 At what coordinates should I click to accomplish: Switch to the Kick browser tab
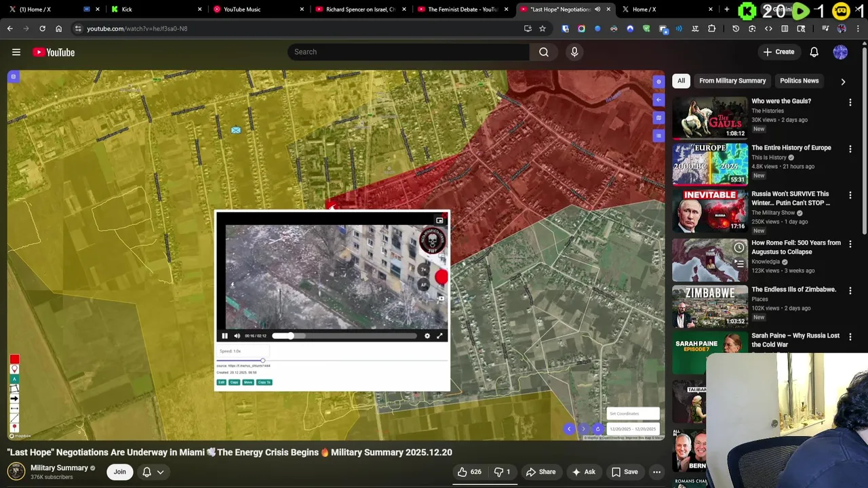(x=156, y=9)
